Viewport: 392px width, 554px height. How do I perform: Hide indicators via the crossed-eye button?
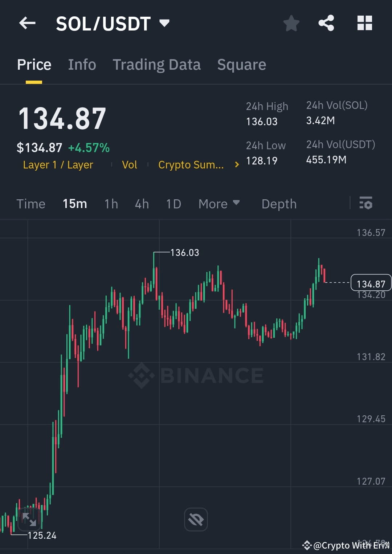(x=196, y=519)
